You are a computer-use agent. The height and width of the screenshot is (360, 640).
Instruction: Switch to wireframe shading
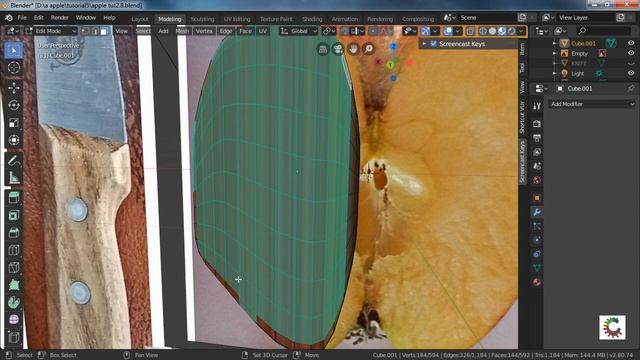(483, 31)
